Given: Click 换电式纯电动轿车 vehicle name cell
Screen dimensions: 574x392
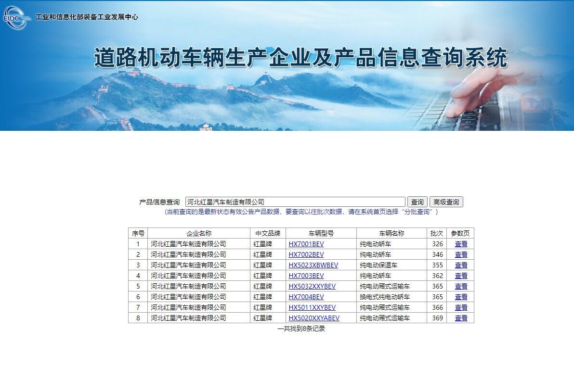Looking at the screenshot, I should pyautogui.click(x=391, y=297).
